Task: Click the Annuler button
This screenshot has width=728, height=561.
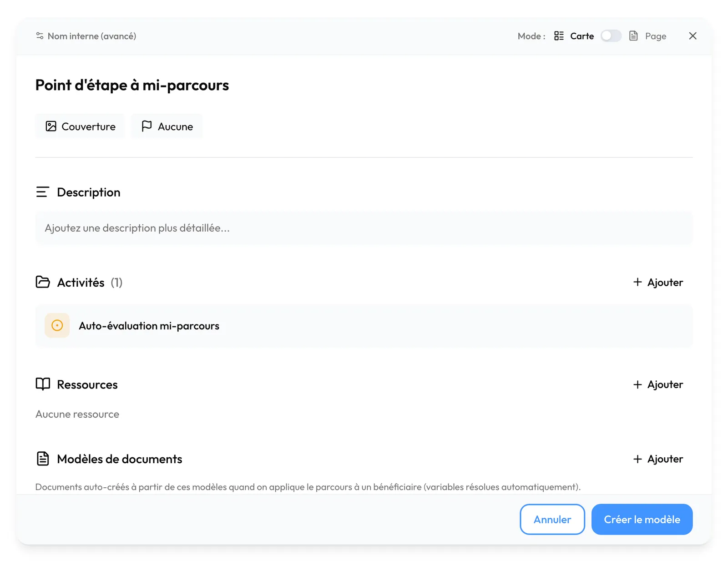Action: coord(552,519)
